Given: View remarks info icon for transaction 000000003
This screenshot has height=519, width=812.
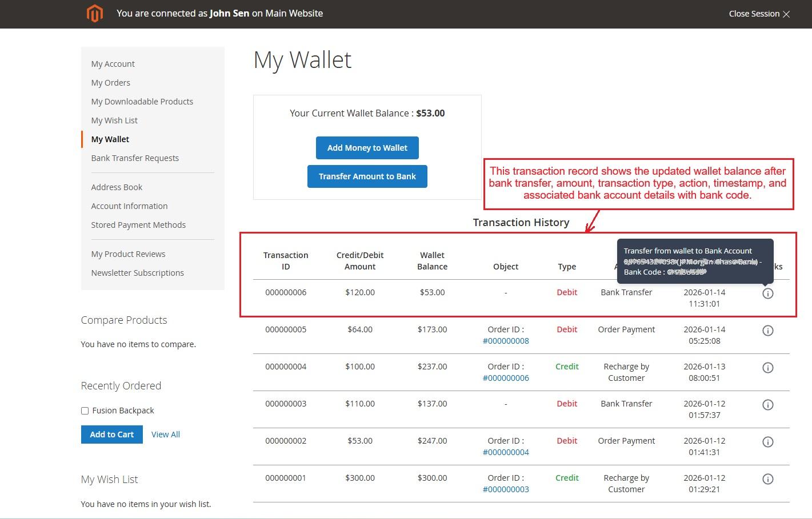Looking at the screenshot, I should click(767, 405).
